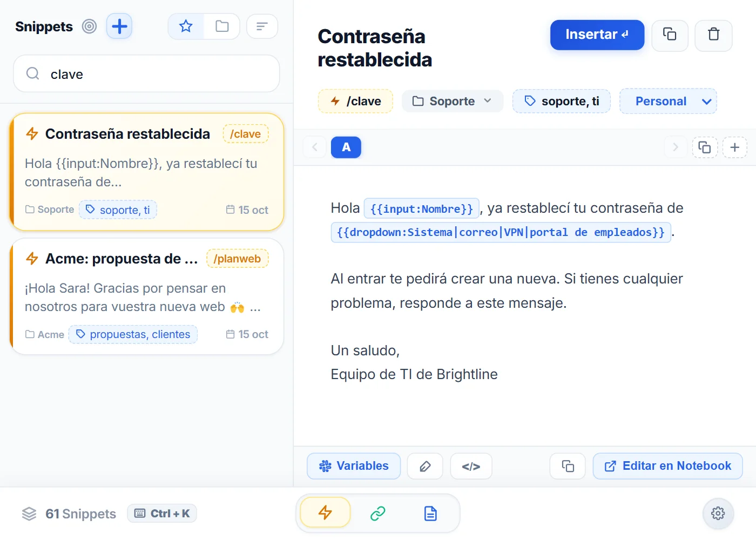The height and width of the screenshot is (540, 756).
Task: Click the search field containing 'clave'
Action: tap(146, 74)
